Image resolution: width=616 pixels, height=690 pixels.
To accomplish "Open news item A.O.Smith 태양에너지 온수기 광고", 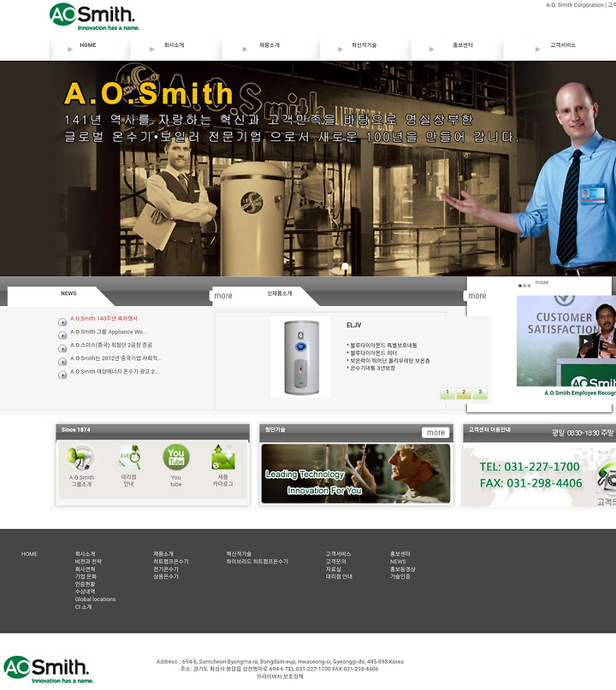I will click(x=114, y=371).
